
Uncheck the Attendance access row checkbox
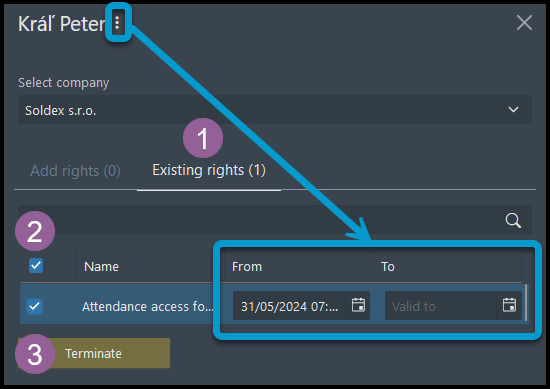click(34, 306)
